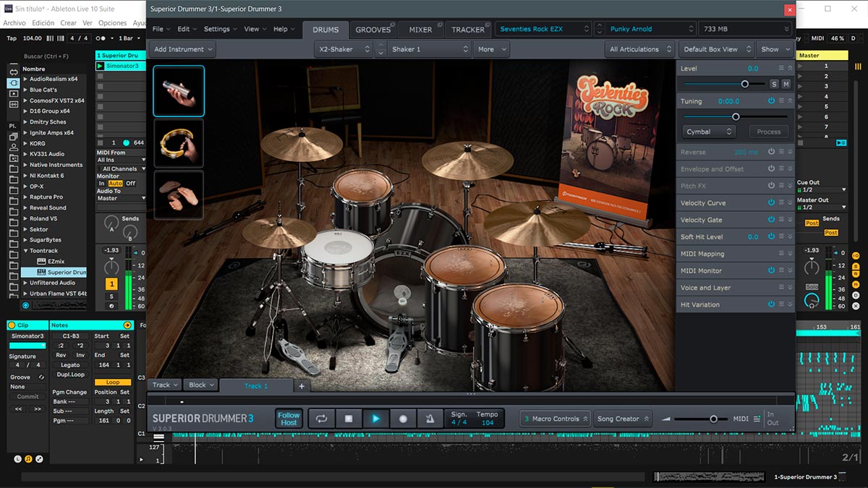
Task: Open the Default Box View dropdown
Action: tap(715, 49)
